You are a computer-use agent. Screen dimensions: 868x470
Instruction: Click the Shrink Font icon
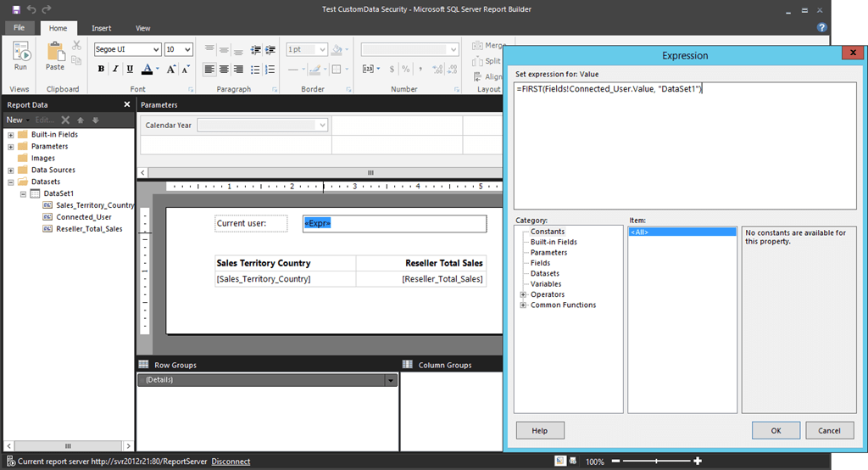[x=186, y=69]
